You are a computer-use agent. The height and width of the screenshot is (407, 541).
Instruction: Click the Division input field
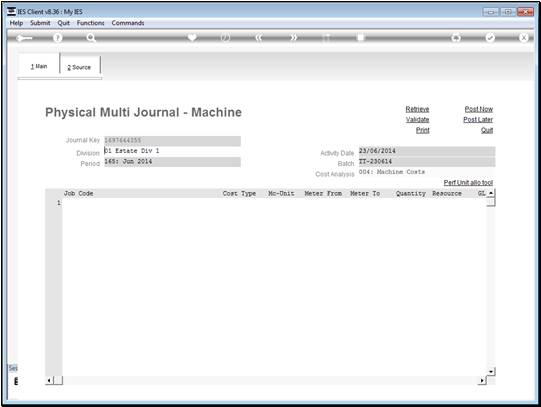pos(172,151)
